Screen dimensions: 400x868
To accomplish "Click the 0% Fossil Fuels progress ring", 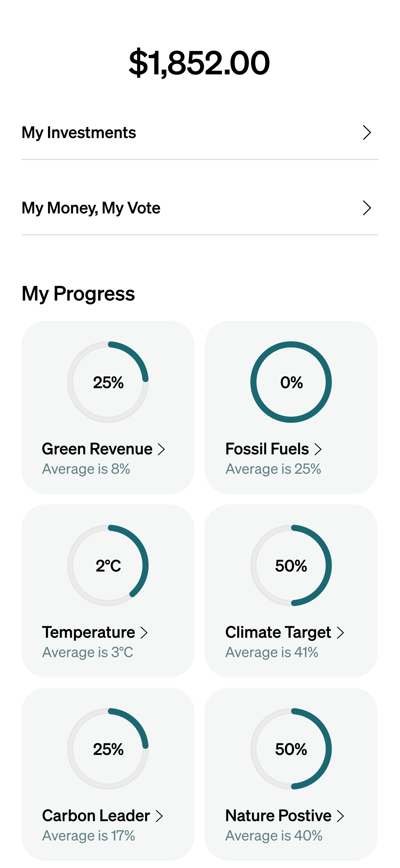I will (291, 382).
